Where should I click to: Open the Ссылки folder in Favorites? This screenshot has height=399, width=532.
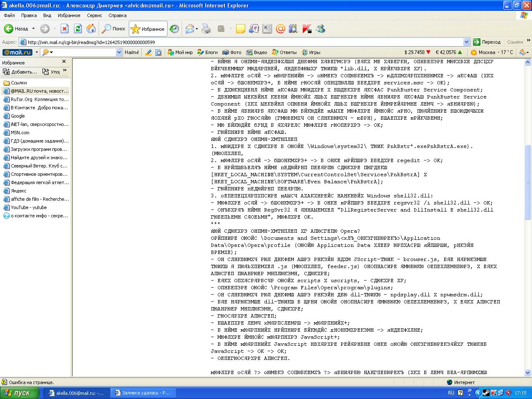coord(15,83)
